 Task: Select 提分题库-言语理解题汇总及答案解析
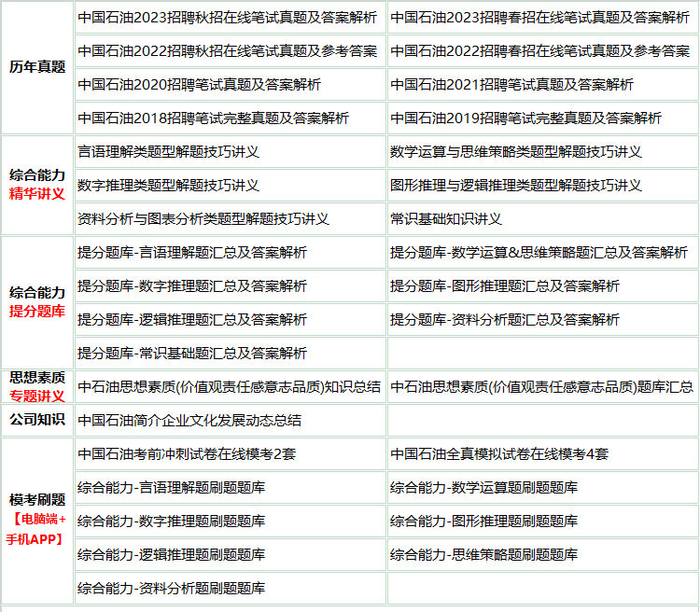[x=192, y=253]
